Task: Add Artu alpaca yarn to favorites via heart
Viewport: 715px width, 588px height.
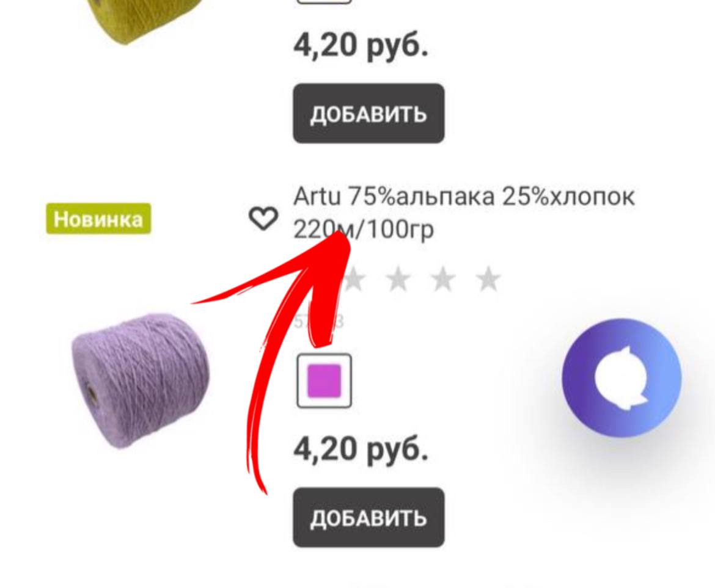Action: 263,219
